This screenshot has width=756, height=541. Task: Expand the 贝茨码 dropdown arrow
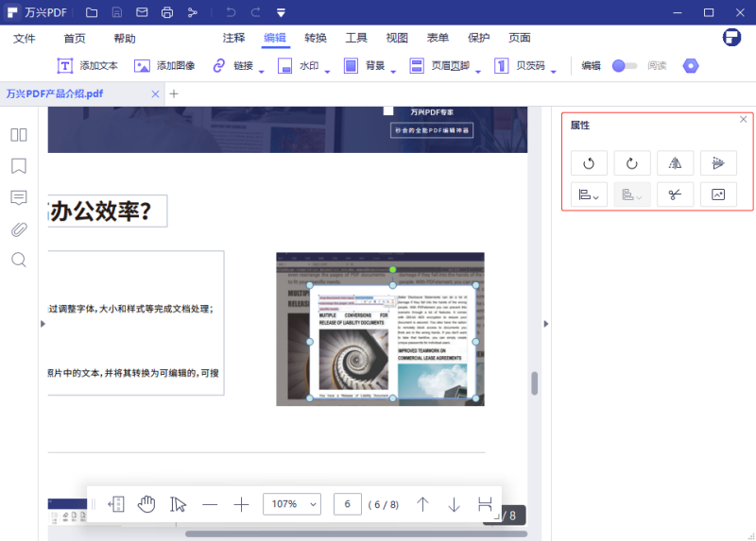coord(554,72)
